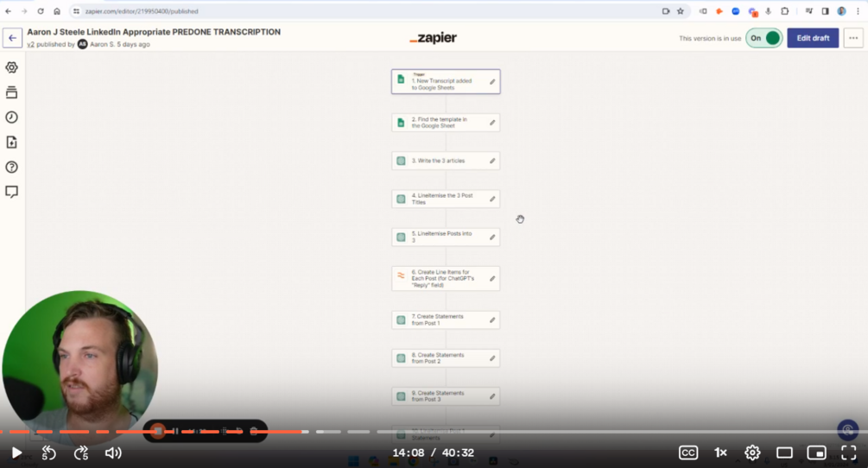
Task: Go to browser home page icon
Action: coord(56,11)
